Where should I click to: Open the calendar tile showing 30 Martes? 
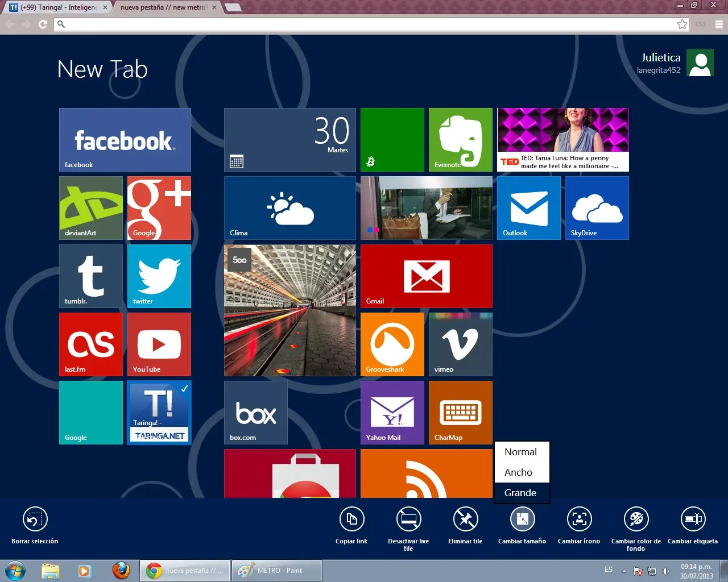point(290,140)
